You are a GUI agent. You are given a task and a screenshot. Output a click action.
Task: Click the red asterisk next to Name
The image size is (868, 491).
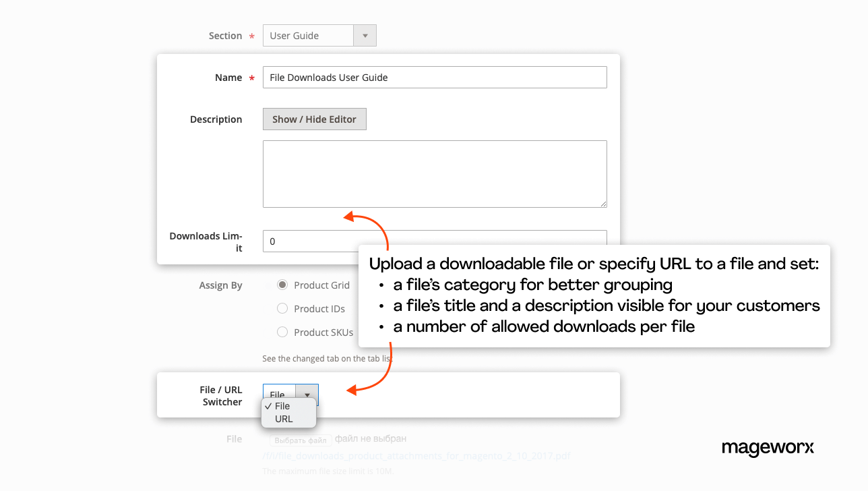251,77
